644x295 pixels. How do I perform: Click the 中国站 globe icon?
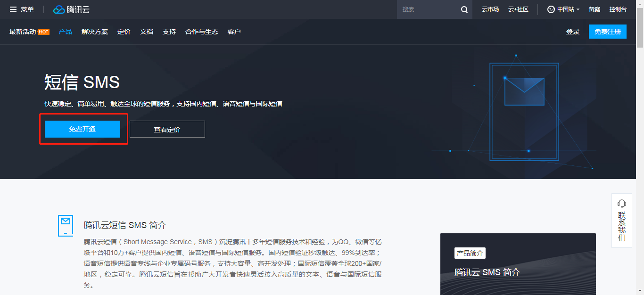(x=551, y=9)
